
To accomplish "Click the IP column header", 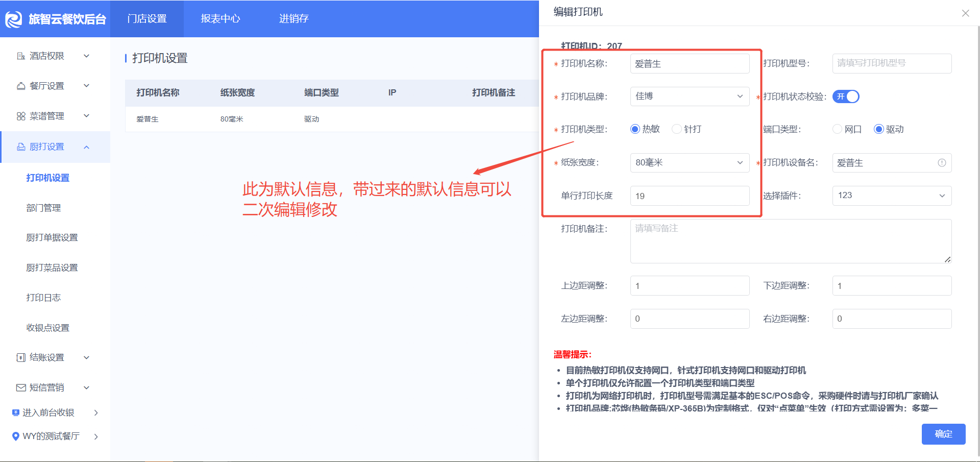I will point(392,93).
